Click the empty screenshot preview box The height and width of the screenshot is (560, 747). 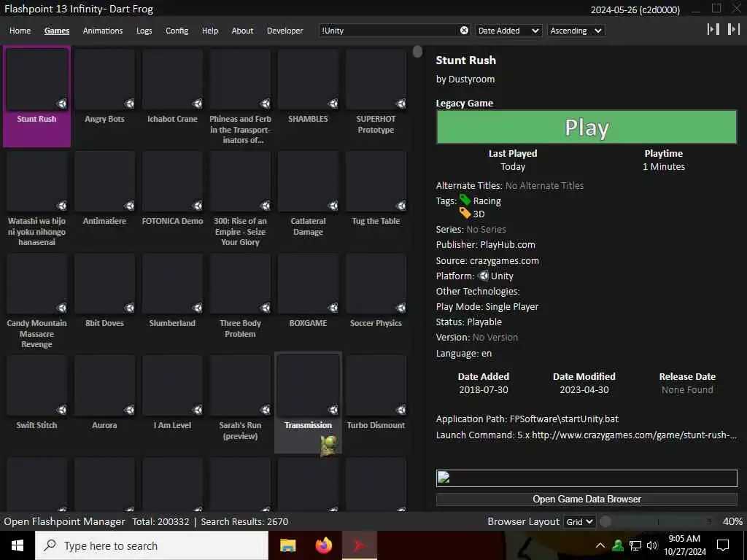point(587,478)
